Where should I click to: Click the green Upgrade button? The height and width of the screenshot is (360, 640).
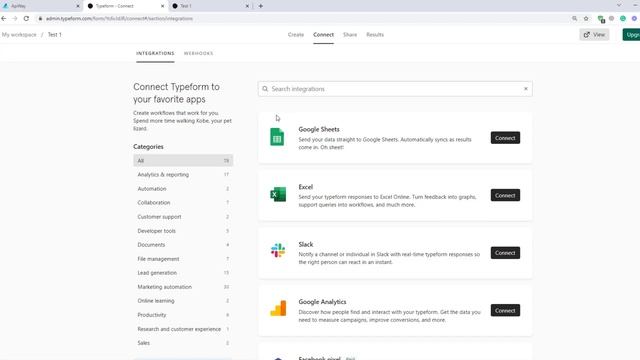631,35
